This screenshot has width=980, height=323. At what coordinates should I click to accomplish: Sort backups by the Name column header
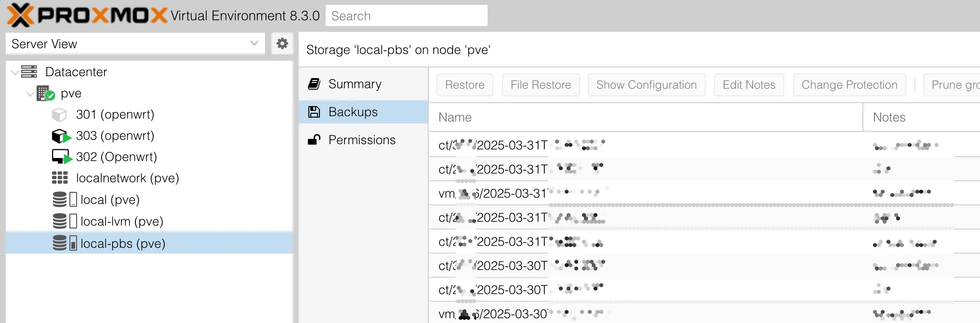646,117
